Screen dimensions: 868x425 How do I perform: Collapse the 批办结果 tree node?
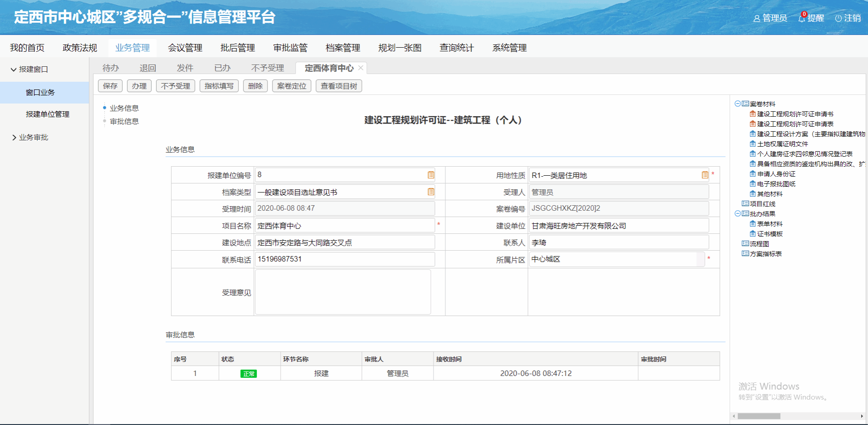coord(738,213)
